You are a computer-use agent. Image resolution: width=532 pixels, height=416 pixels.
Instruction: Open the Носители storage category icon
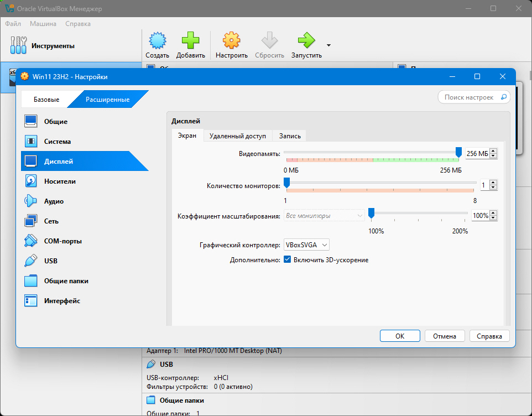(x=30, y=181)
